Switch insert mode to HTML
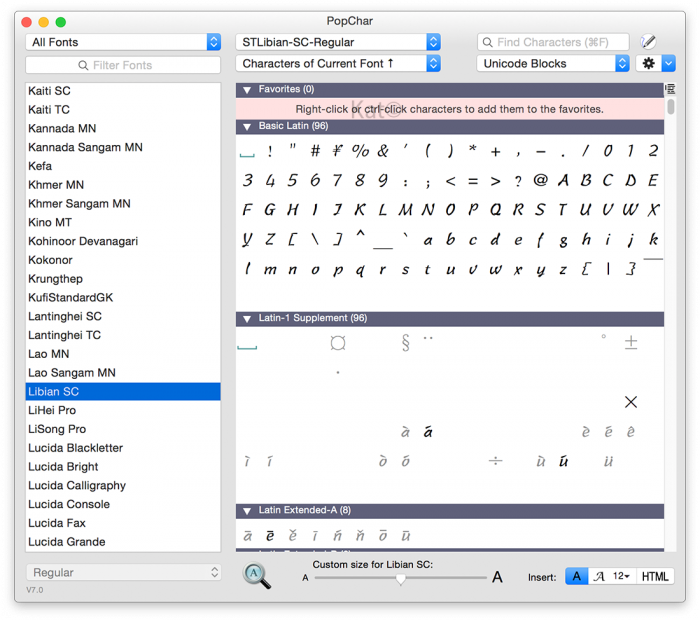 pos(655,577)
